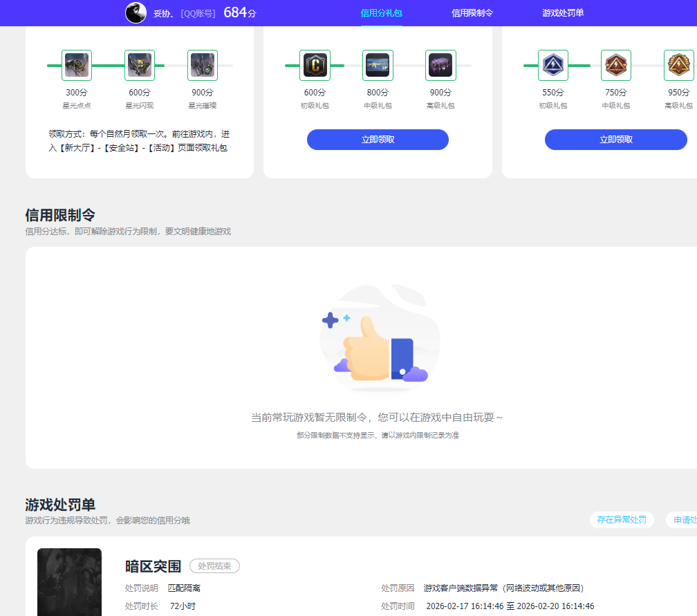This screenshot has height=616, width=697.
Task: Click the thumbs-up illustration
Action: pos(379,339)
